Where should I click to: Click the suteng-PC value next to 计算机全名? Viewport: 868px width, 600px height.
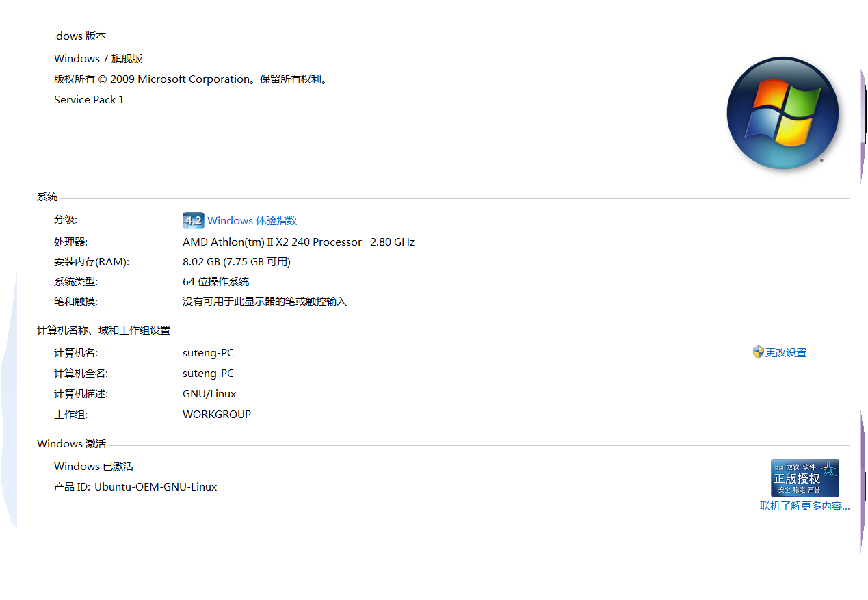(x=208, y=374)
